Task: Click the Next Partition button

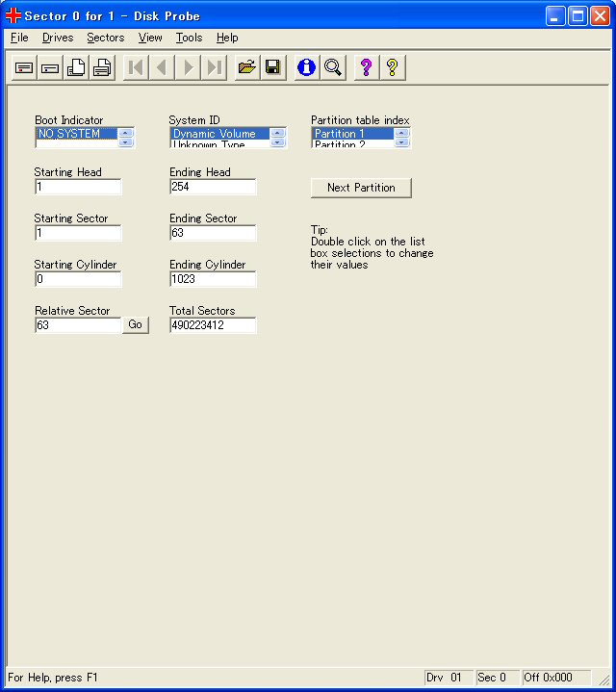Action: point(361,188)
